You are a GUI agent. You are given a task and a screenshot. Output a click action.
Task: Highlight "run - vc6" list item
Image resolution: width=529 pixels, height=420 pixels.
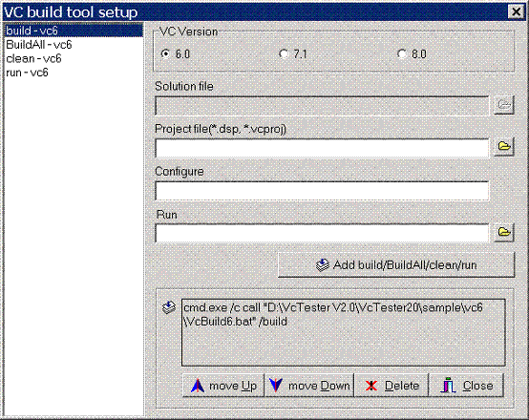pyautogui.click(x=74, y=73)
